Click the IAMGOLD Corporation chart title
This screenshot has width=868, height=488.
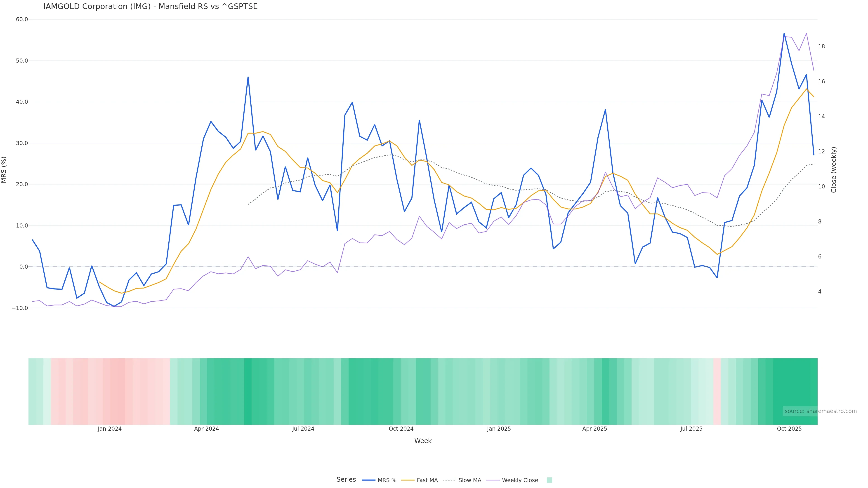click(x=150, y=6)
